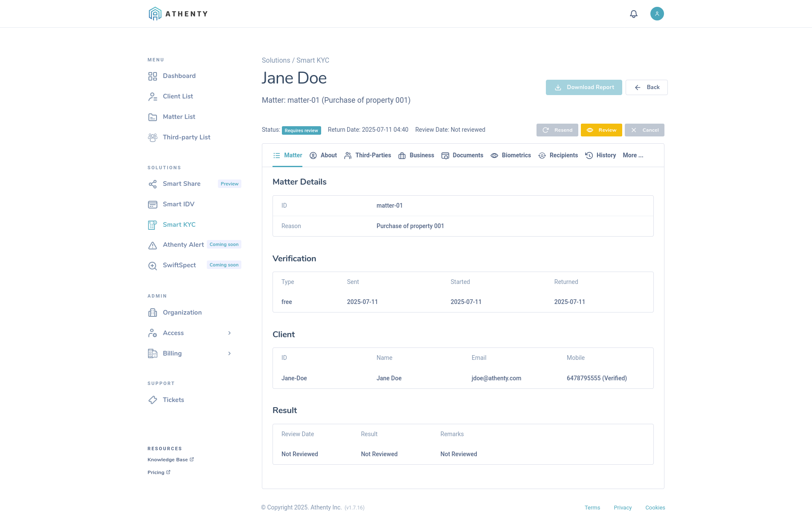Image resolution: width=812 pixels, height=521 pixels.
Task: Switch to the Biometrics tab
Action: tap(511, 156)
